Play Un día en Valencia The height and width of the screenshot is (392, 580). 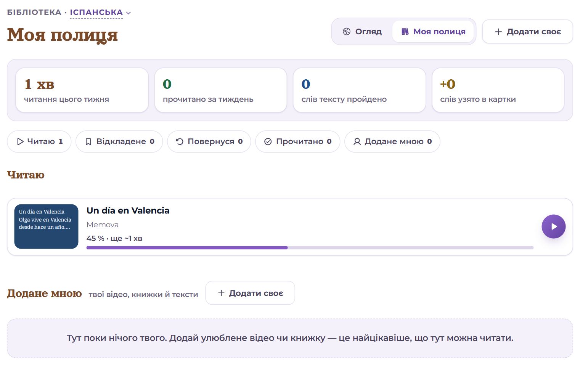(553, 227)
